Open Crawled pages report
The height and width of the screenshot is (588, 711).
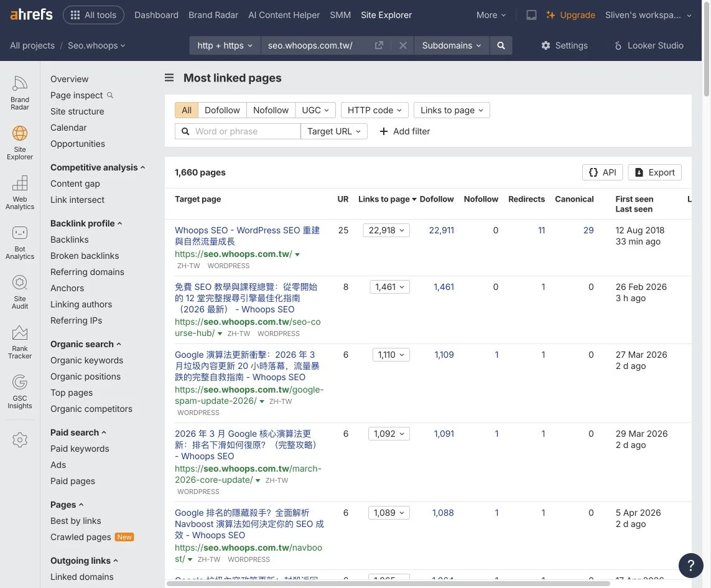click(x=81, y=537)
